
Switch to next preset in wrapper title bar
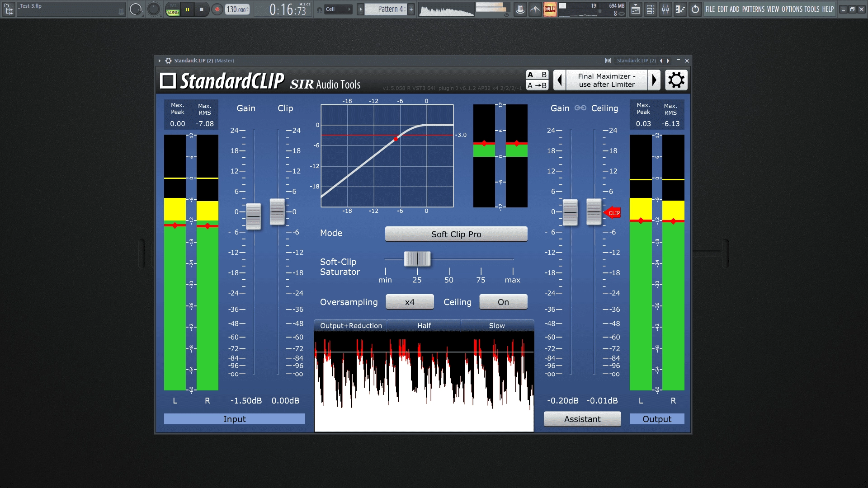pyautogui.click(x=668, y=61)
